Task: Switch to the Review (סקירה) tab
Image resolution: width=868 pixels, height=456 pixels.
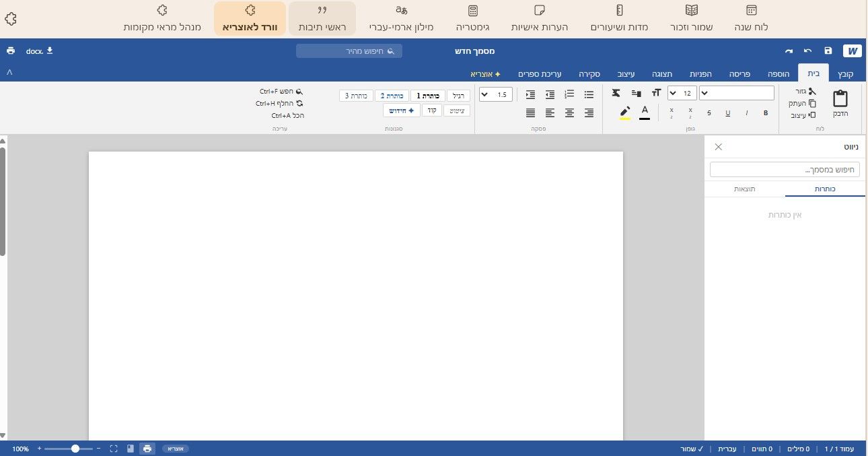Action: tap(589, 73)
